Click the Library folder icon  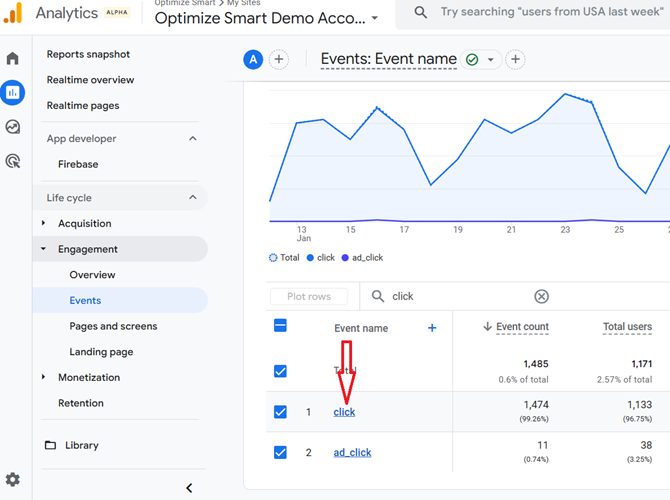click(50, 445)
